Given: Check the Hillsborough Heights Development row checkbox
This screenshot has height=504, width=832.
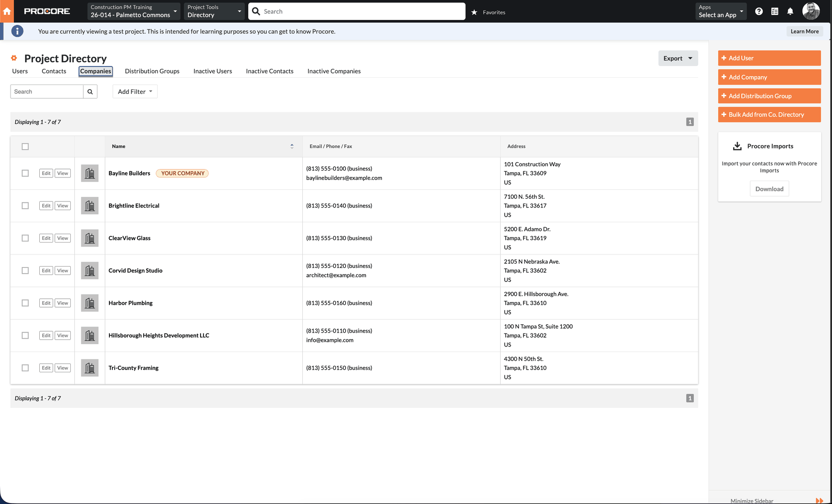Looking at the screenshot, I should (25, 335).
